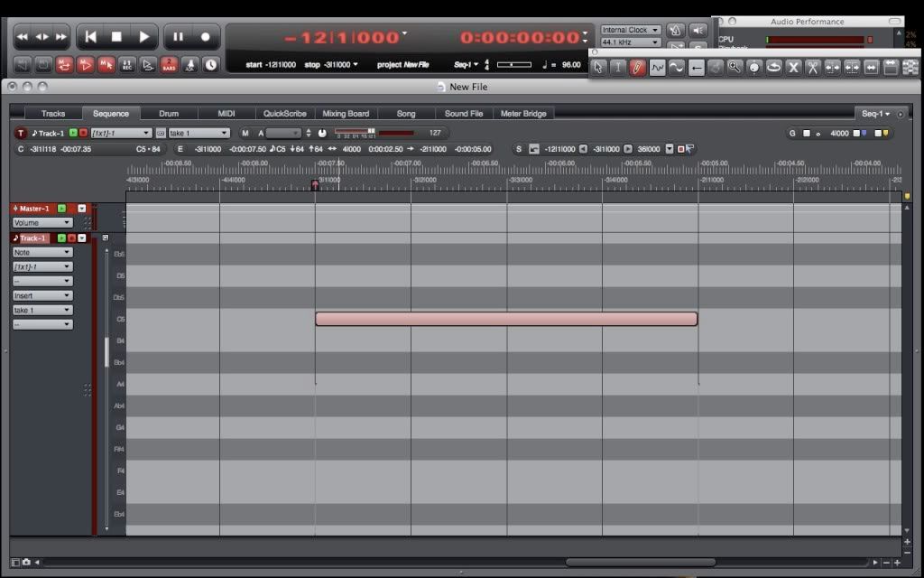Open the Meter Bridge tab
The height and width of the screenshot is (578, 924).
[523, 113]
